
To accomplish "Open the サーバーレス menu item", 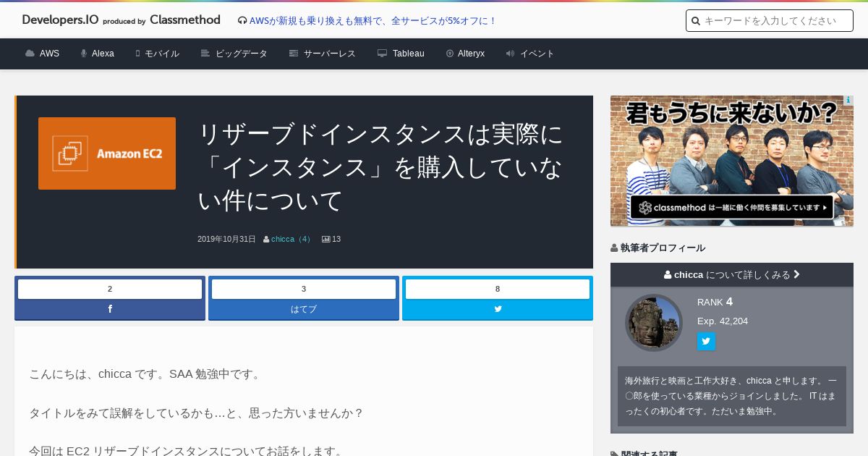I will click(x=322, y=54).
